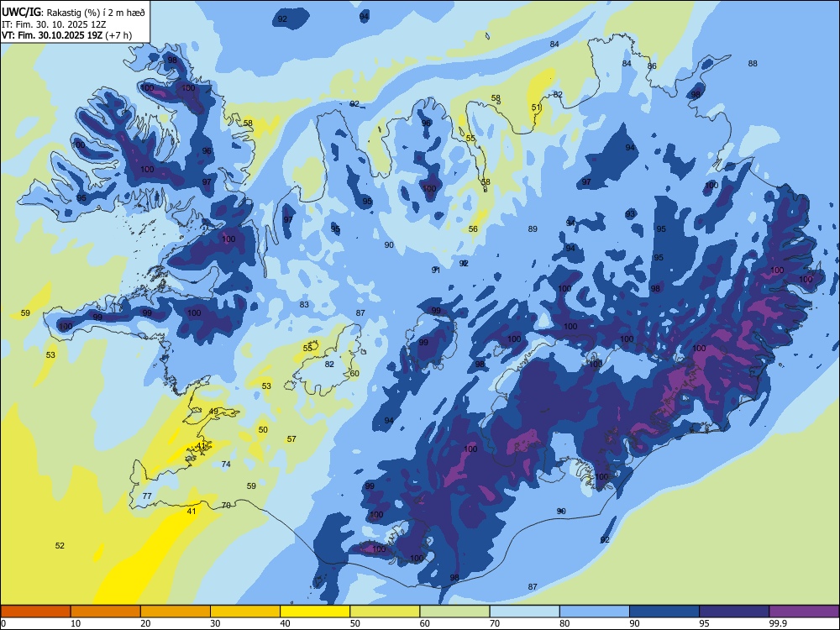
Task: Pick the 30–40 golden legend swatch
Action: [x=245, y=612]
